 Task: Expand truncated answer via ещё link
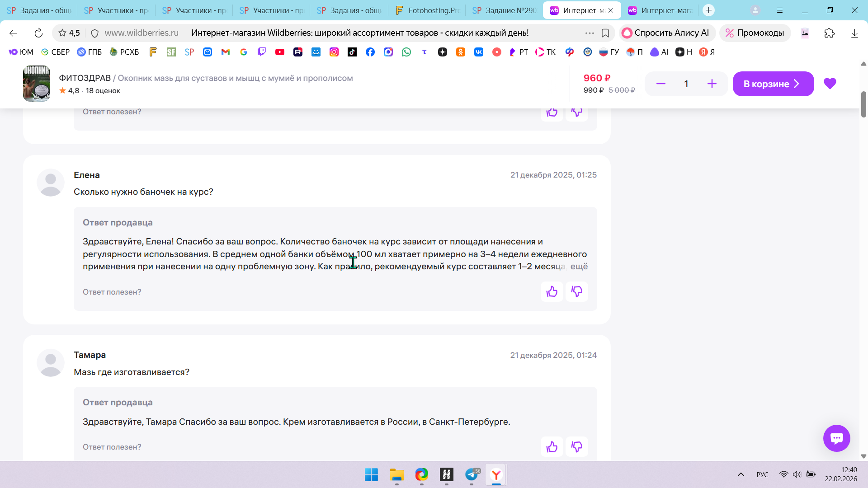[579, 267]
